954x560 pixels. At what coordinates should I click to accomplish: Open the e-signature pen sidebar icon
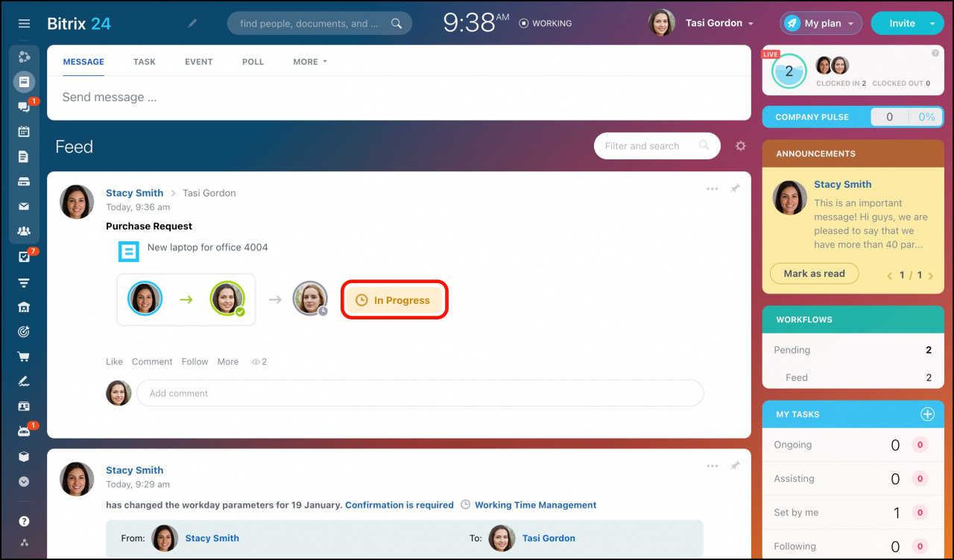[x=24, y=381]
